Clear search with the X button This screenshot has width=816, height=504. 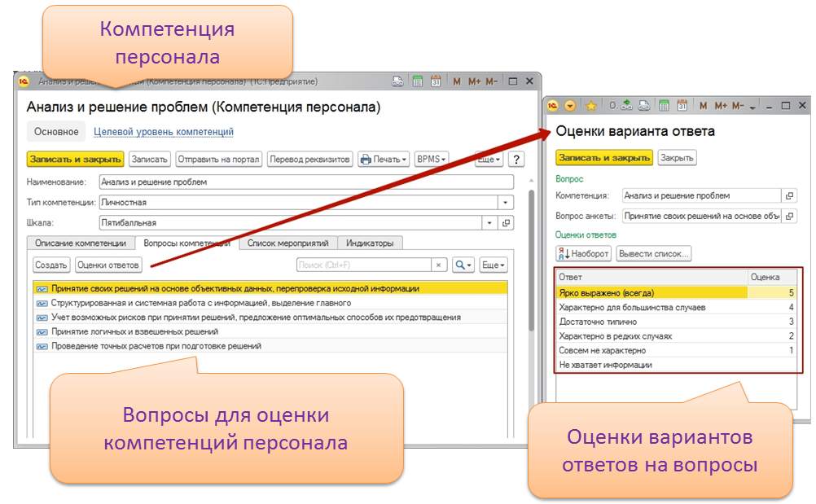(x=440, y=265)
